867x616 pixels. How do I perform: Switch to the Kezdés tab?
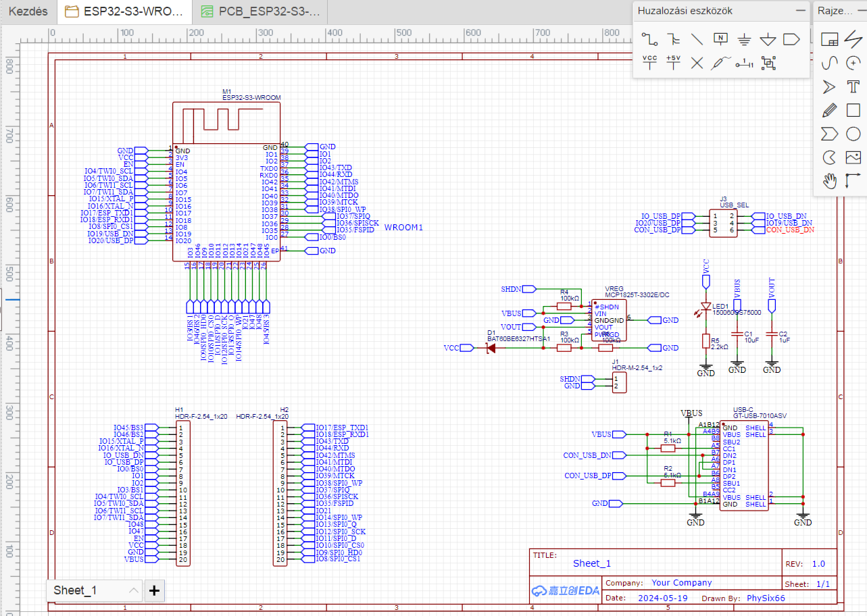(x=28, y=11)
